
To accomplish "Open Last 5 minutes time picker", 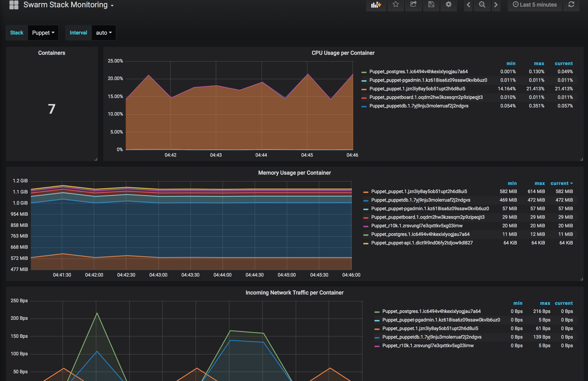I will click(x=535, y=5).
